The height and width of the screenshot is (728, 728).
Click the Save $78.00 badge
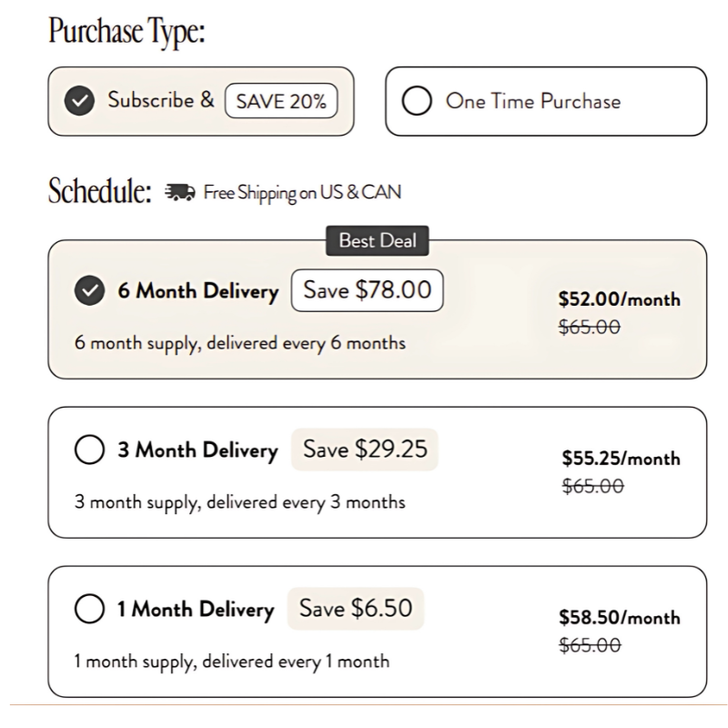pos(367,291)
